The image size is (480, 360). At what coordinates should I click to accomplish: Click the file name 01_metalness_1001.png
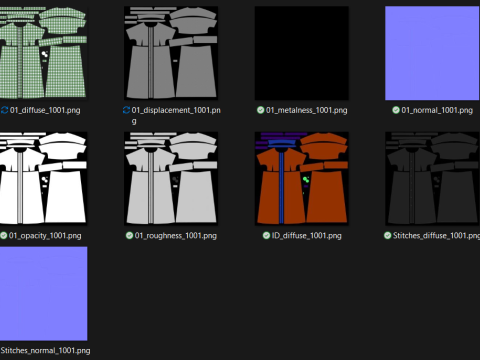coord(307,110)
